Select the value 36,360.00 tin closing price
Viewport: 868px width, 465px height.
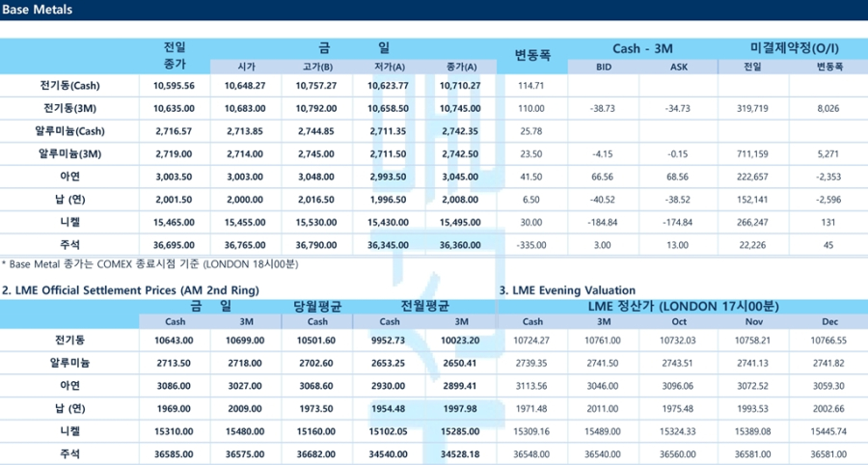(460, 245)
